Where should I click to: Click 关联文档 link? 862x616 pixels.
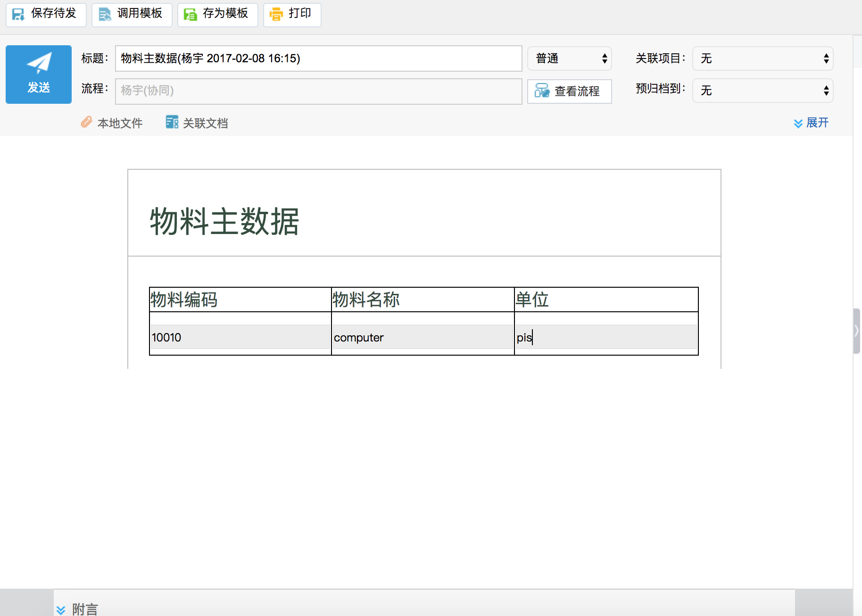point(197,123)
